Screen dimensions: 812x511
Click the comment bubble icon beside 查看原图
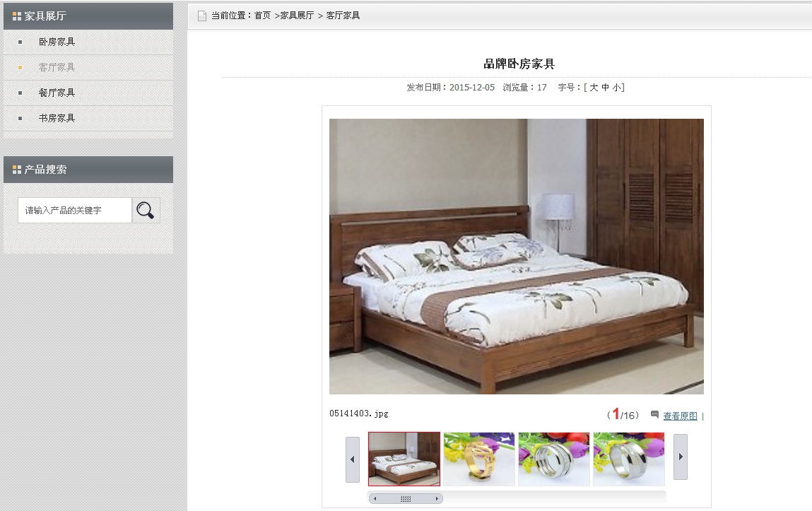[x=654, y=414]
